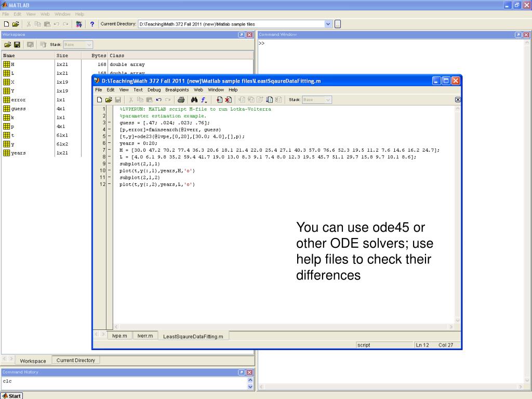Sort Workspace by Class column header

(x=180, y=55)
